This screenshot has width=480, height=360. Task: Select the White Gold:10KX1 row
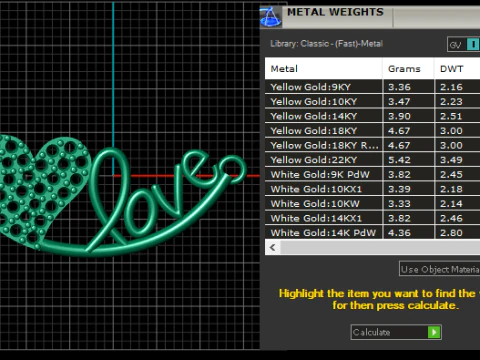[372, 189]
